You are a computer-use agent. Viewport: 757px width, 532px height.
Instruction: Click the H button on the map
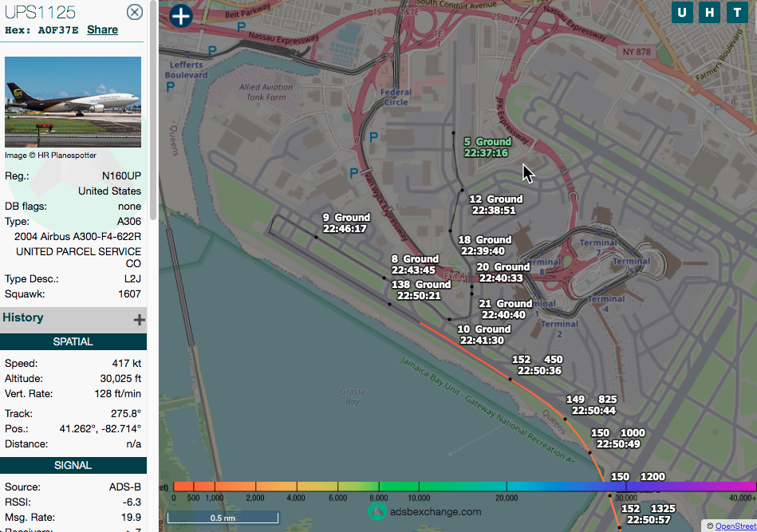tap(710, 12)
